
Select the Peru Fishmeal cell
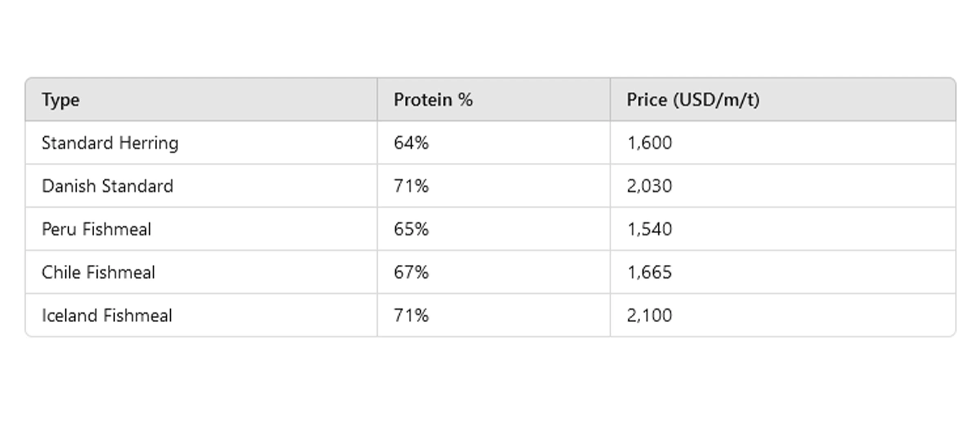(x=96, y=229)
